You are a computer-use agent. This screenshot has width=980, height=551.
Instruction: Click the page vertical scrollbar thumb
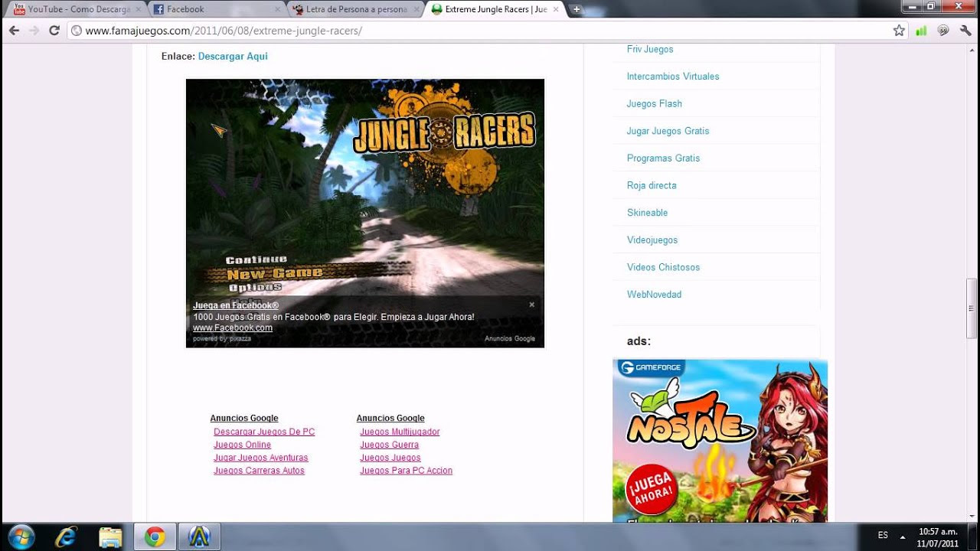click(972, 308)
